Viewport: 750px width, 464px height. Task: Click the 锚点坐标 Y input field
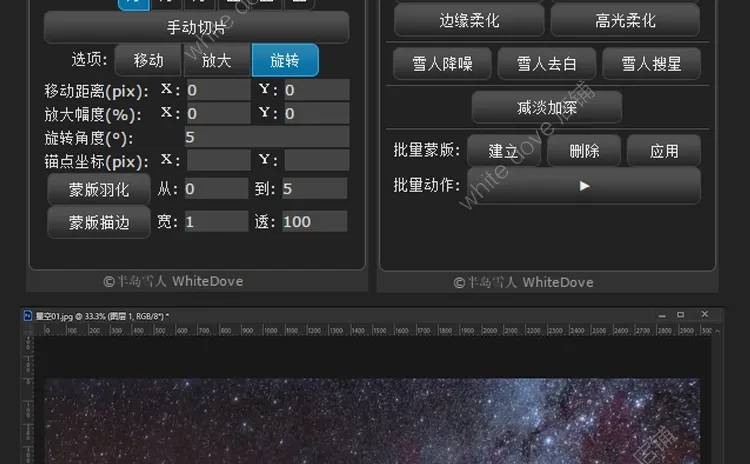[317, 160]
